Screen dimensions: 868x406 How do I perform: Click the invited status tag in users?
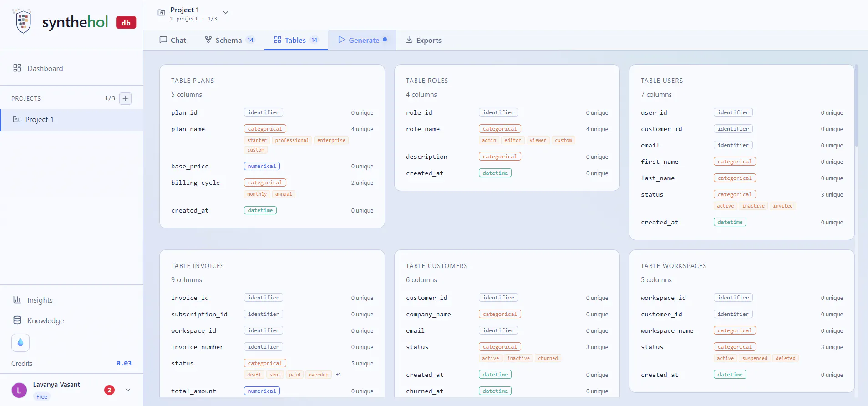783,206
